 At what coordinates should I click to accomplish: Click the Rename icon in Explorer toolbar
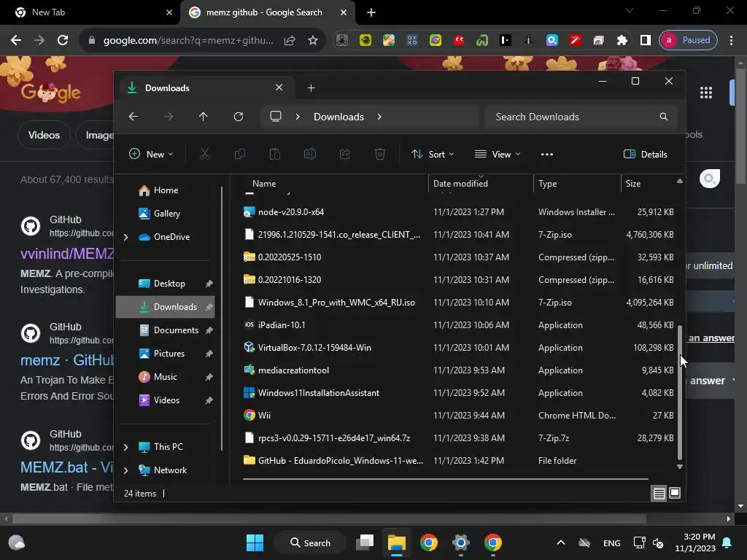click(309, 154)
